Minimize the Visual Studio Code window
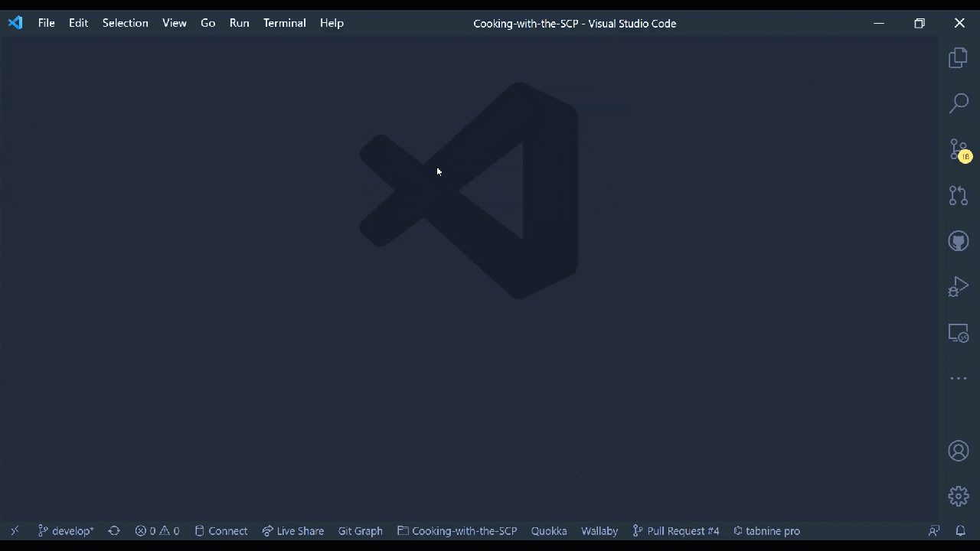This screenshot has width=980, height=551. click(879, 23)
